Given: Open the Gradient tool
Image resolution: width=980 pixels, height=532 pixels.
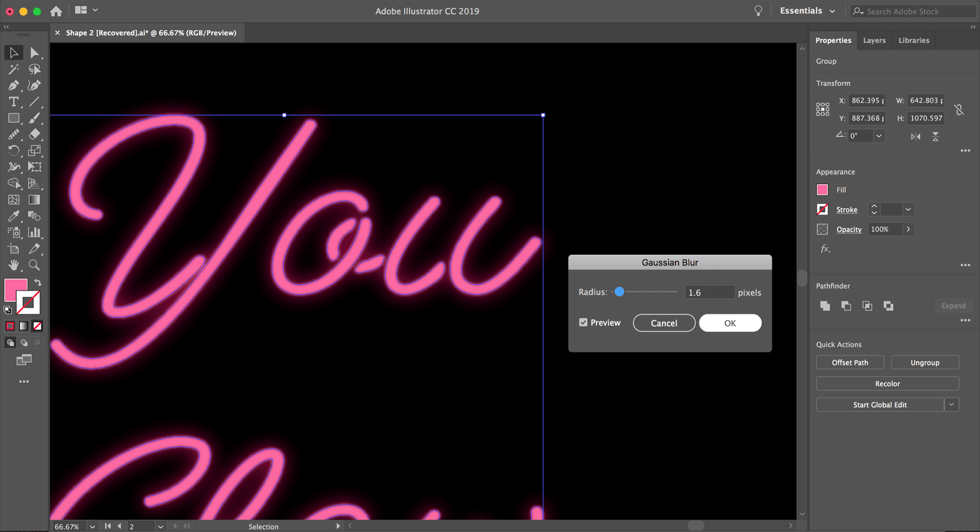Looking at the screenshot, I should coord(34,198).
